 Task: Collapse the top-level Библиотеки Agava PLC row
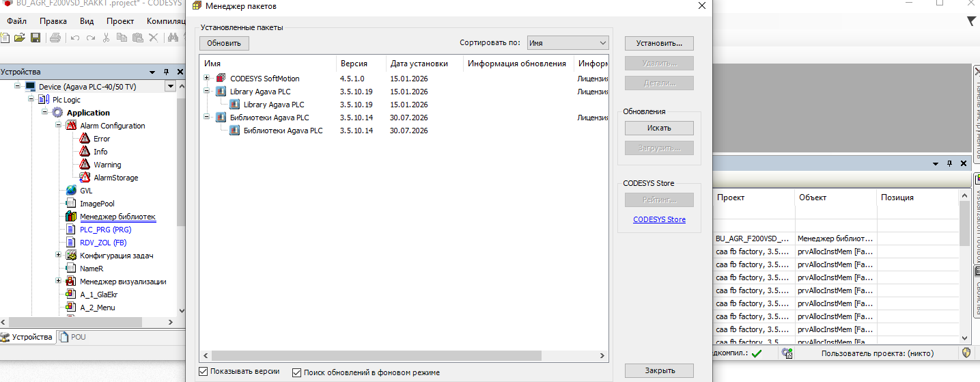207,118
